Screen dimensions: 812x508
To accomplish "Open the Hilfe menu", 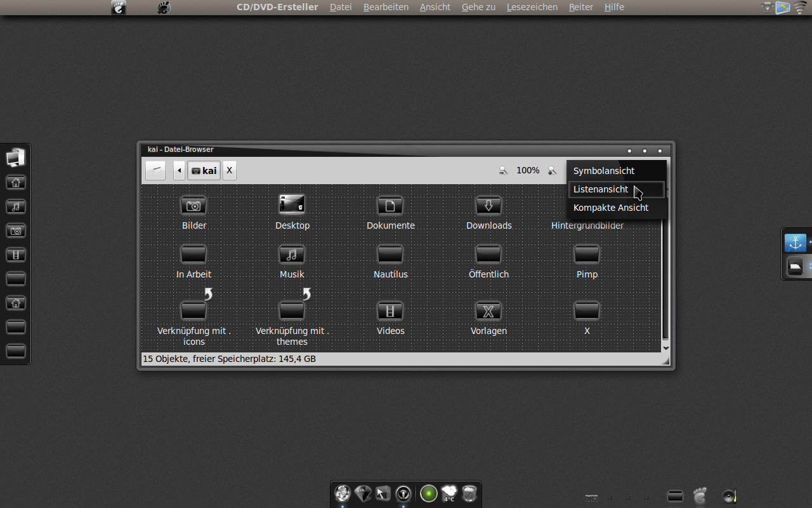I will pyautogui.click(x=614, y=7).
